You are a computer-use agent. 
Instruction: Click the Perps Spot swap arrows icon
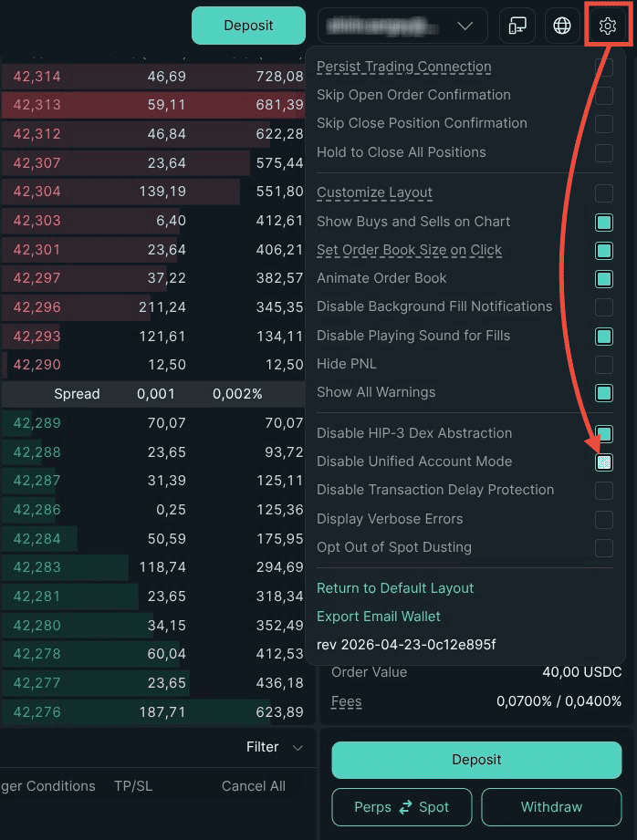coord(405,807)
